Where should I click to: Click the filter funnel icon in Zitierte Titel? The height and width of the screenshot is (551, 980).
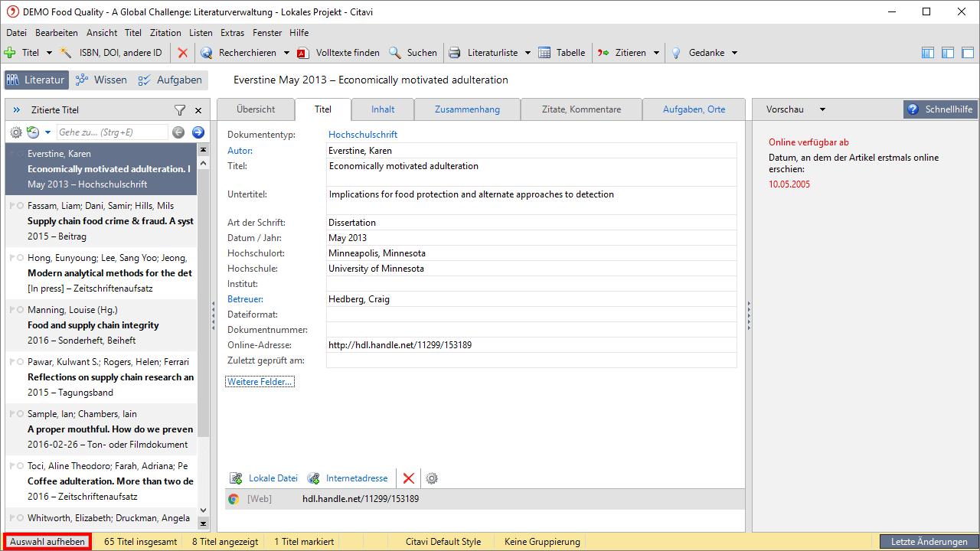pyautogui.click(x=180, y=109)
